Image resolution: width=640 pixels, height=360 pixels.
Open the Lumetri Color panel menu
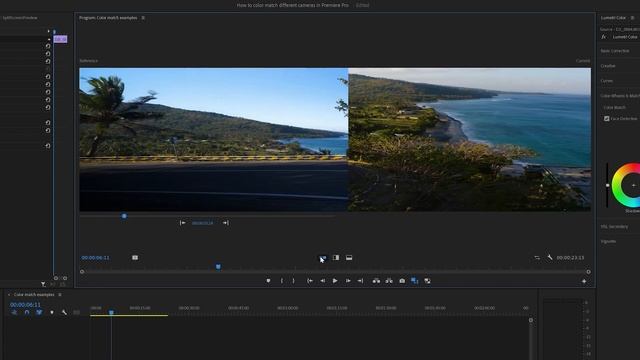pos(633,18)
